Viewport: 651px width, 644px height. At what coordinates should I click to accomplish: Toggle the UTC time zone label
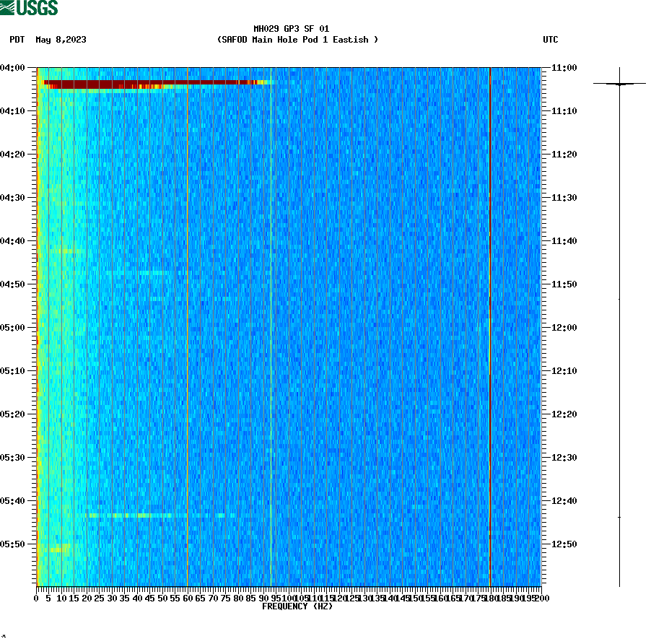[551, 40]
